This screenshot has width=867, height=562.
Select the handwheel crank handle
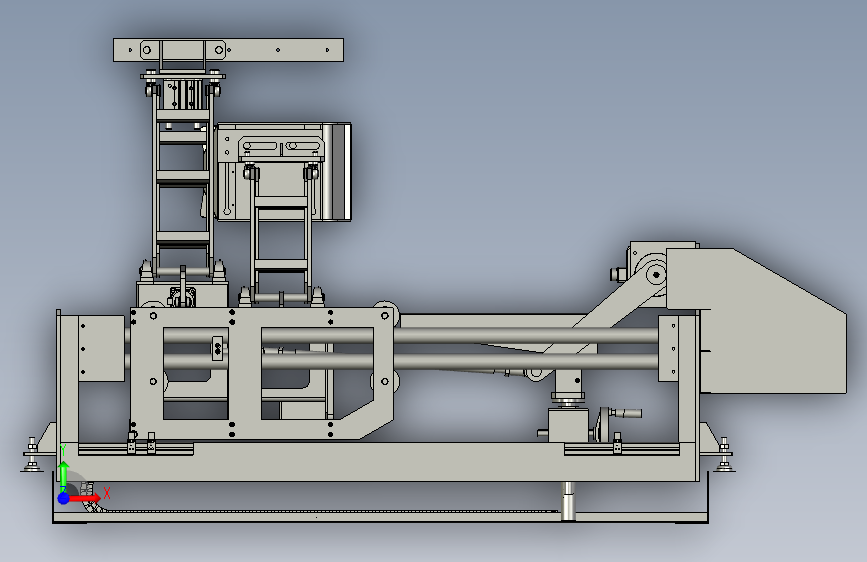click(x=626, y=413)
